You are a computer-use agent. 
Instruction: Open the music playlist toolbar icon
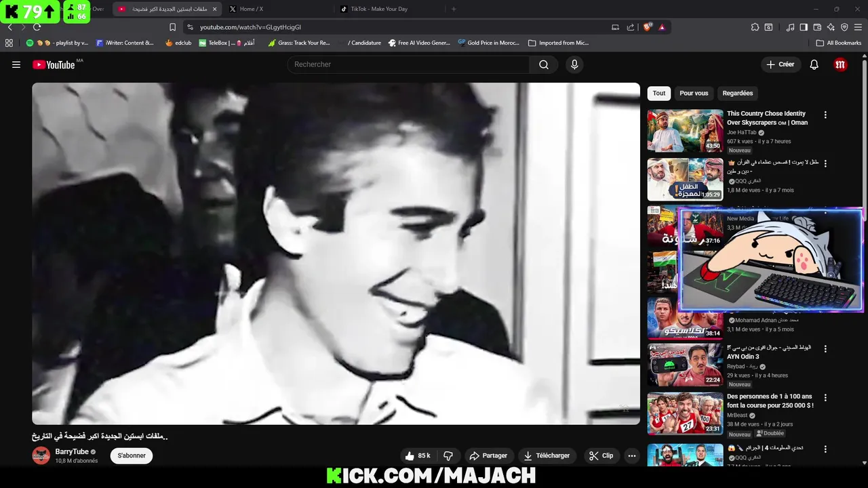790,27
